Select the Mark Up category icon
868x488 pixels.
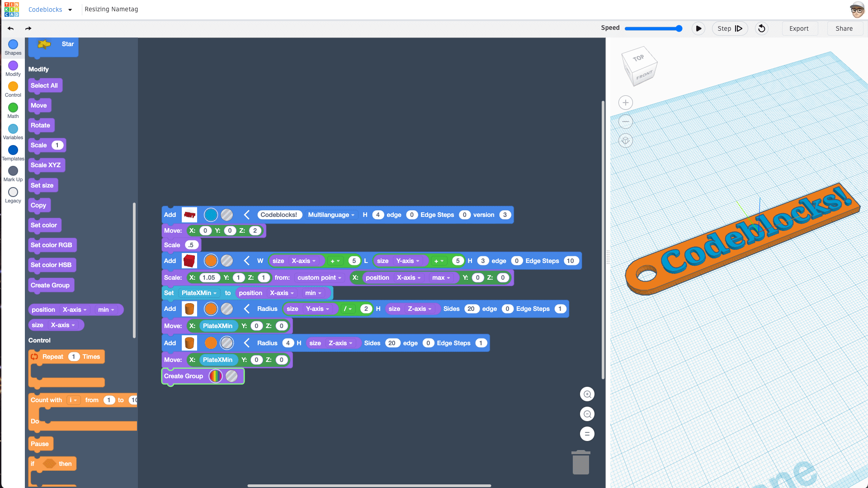pos(13,172)
